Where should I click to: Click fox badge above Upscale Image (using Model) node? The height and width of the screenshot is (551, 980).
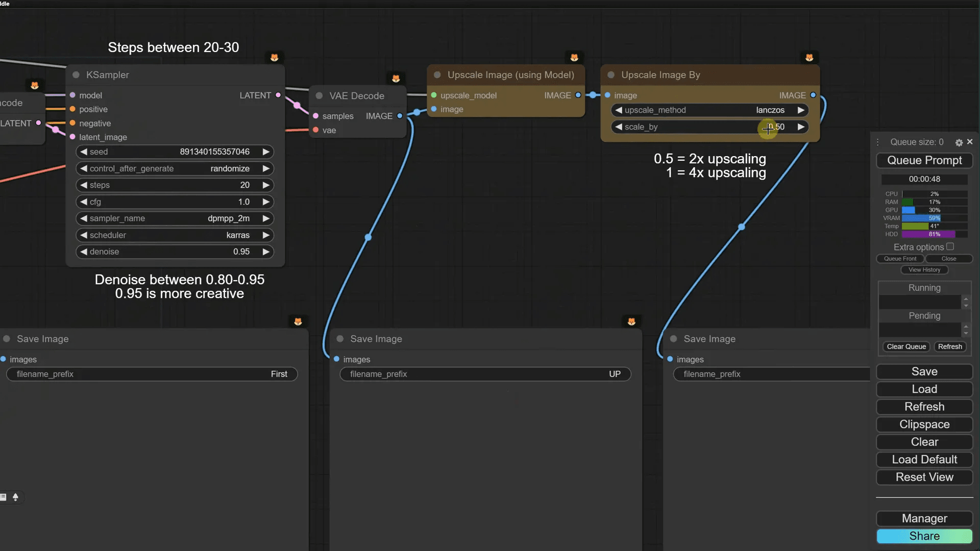click(574, 57)
